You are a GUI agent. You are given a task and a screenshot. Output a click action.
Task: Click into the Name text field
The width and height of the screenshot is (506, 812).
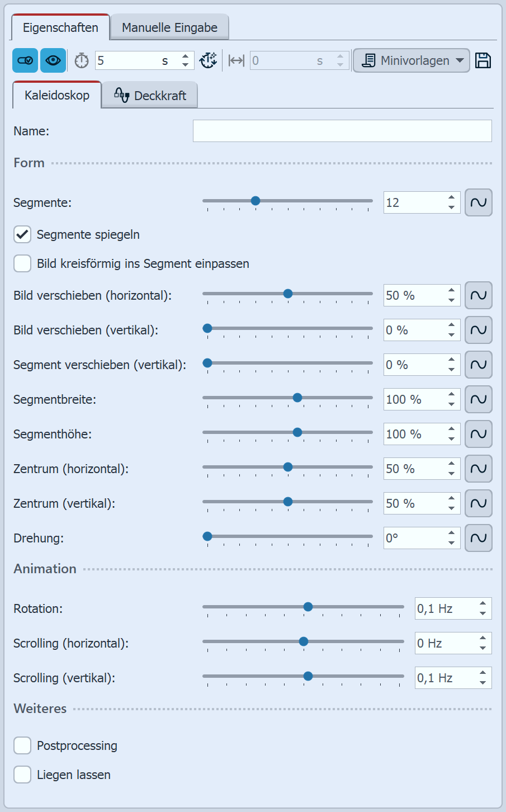(342, 131)
